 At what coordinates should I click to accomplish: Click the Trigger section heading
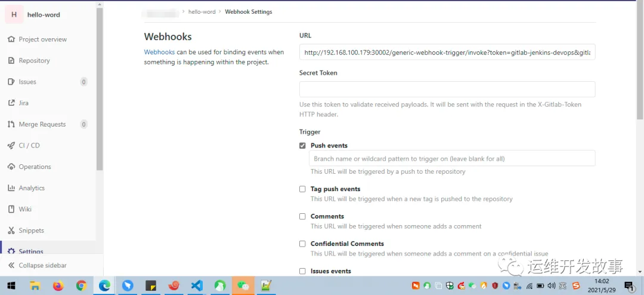tap(309, 132)
